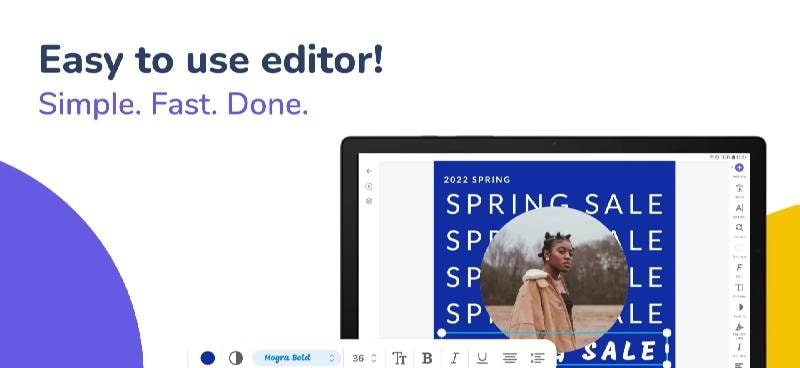Select the top SPRING SALE headline
800x368 pixels.
(555, 204)
